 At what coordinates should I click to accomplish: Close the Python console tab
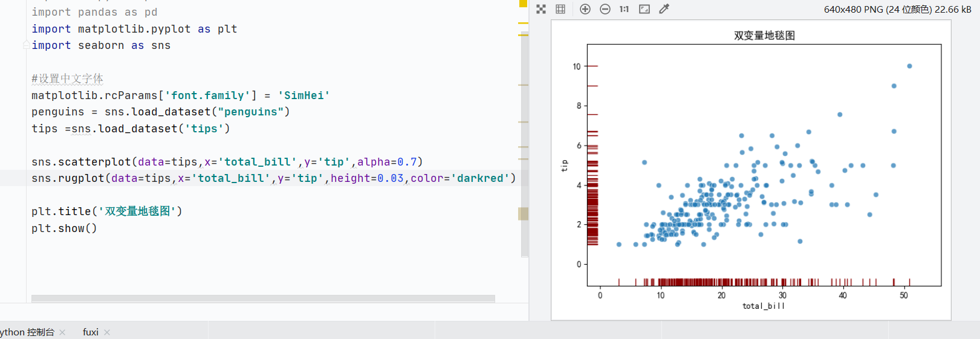pyautogui.click(x=62, y=332)
